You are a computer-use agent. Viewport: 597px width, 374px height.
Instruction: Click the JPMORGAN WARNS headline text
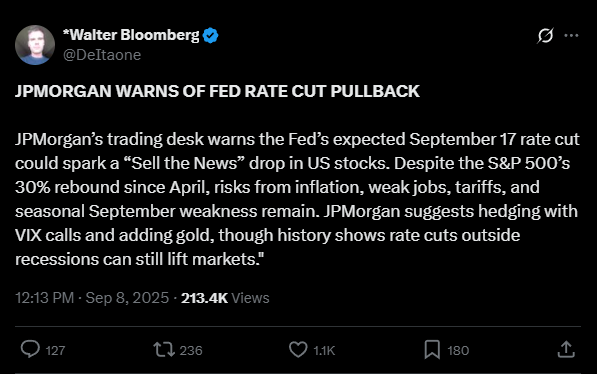(x=217, y=91)
